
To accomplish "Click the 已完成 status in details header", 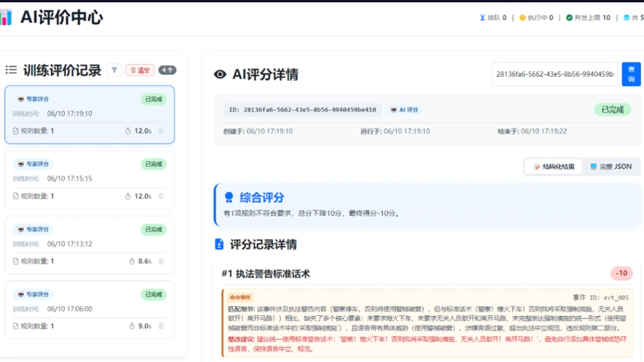I will click(x=613, y=110).
